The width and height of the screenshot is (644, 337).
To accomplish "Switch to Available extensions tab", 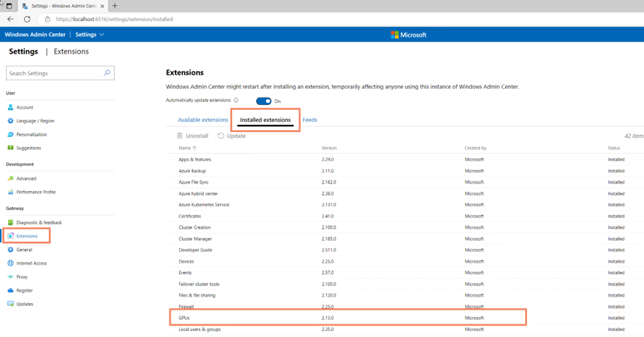I will coord(203,120).
